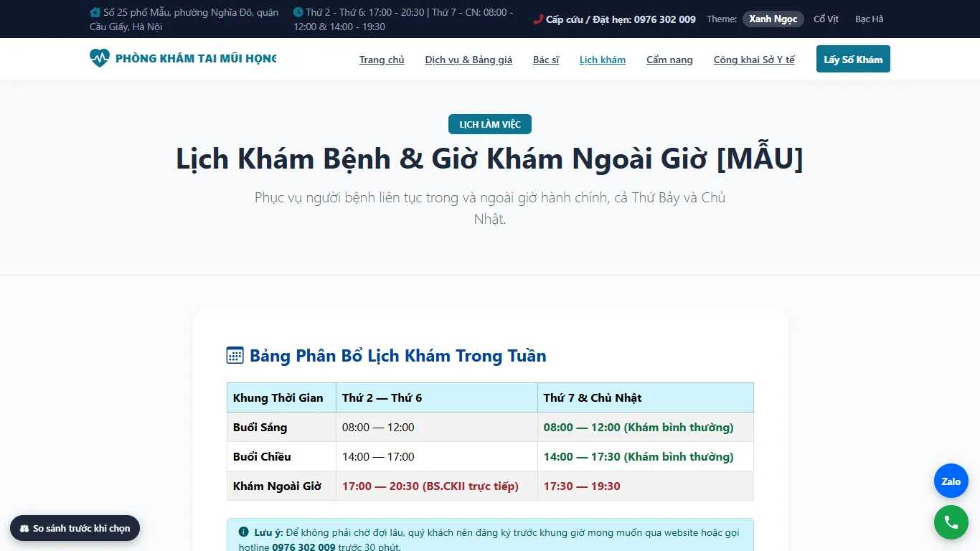Click the green phone call floating button
980x551 pixels.
(951, 522)
